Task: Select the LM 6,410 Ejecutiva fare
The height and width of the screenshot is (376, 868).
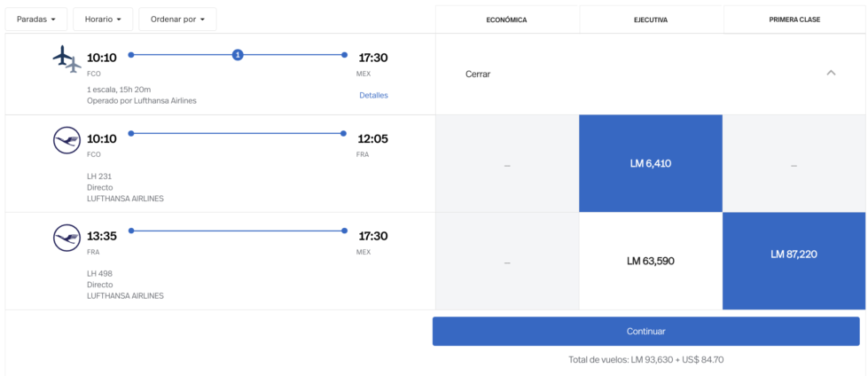Action: (x=651, y=164)
